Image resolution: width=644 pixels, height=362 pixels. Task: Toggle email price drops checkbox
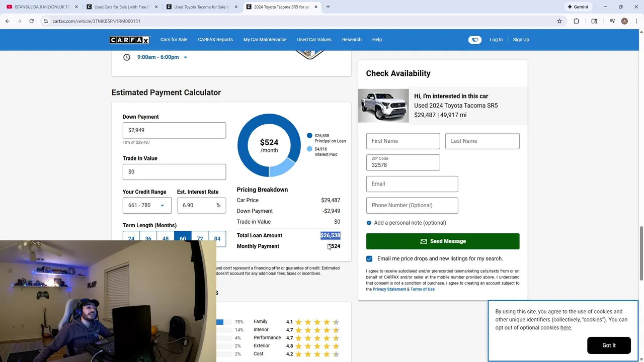pyautogui.click(x=369, y=258)
